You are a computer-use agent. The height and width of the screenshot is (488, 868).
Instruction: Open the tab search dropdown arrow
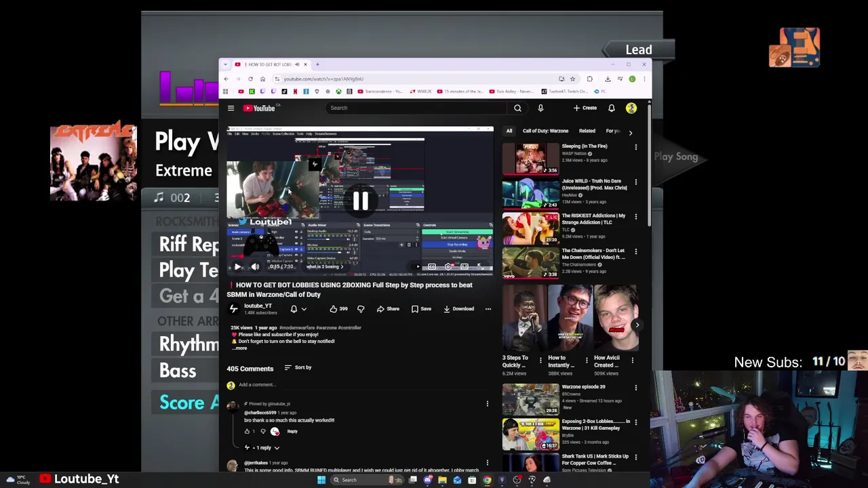click(225, 64)
